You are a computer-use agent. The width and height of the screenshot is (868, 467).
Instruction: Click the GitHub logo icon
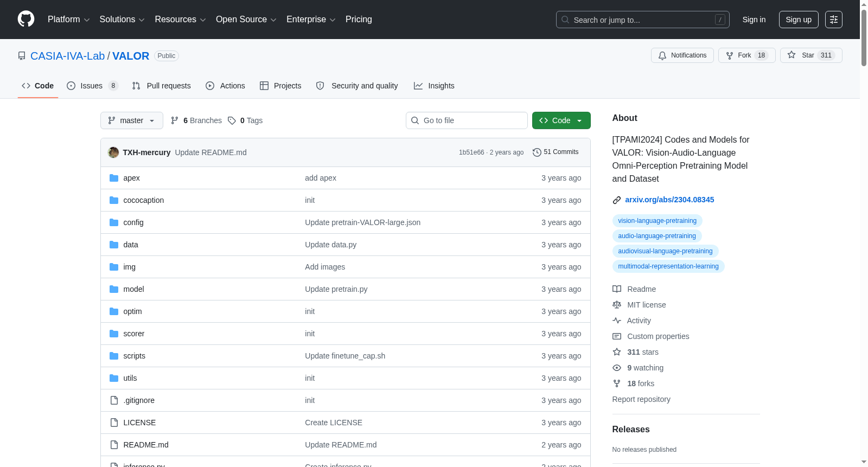click(26, 20)
